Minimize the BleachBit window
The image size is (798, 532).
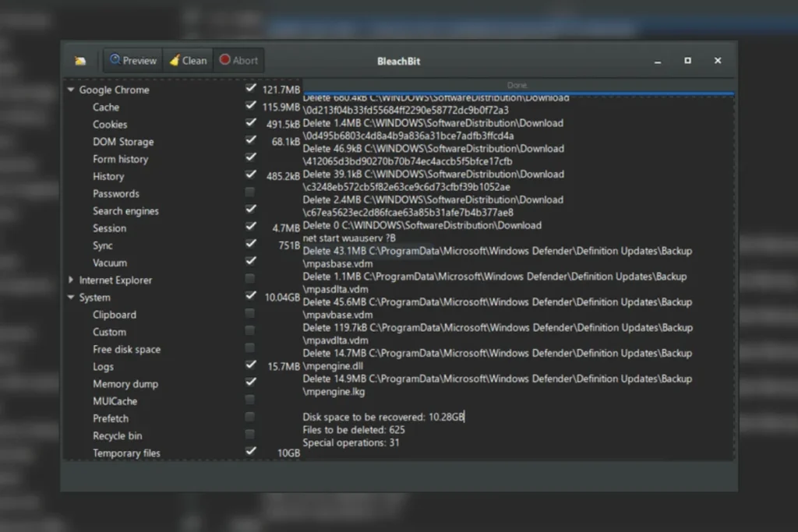pyautogui.click(x=657, y=61)
